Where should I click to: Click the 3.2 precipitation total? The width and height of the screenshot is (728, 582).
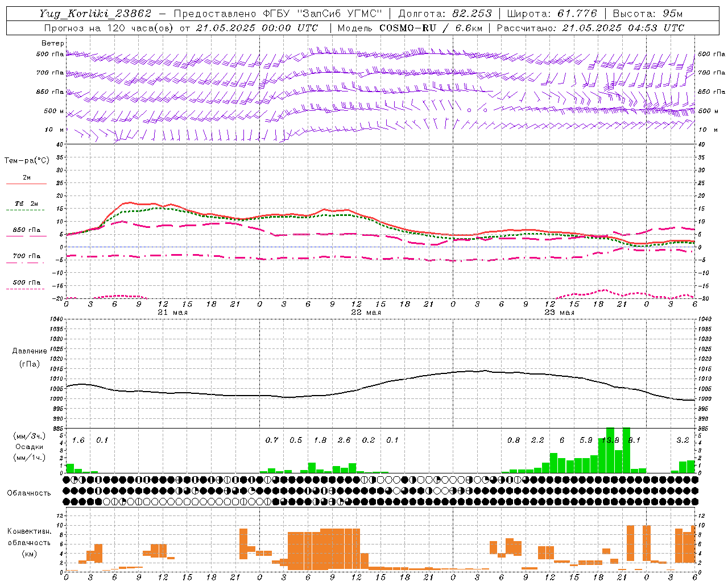coord(682,440)
